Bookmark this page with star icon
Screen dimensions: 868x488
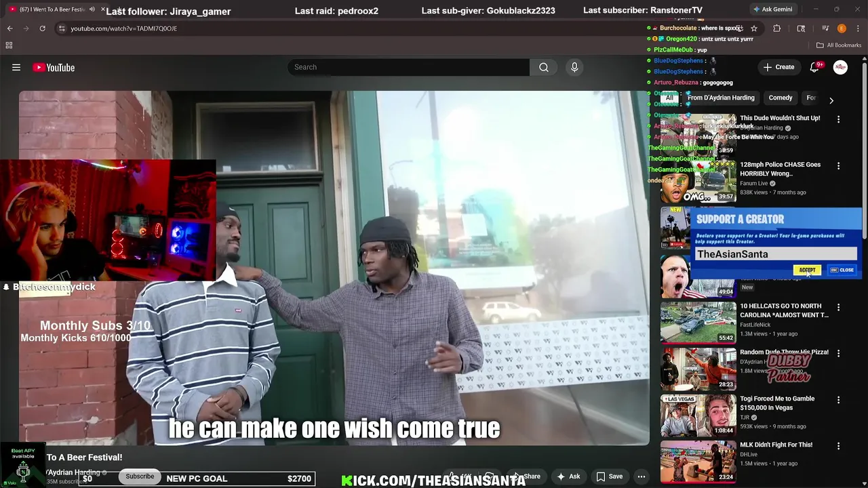[754, 28]
